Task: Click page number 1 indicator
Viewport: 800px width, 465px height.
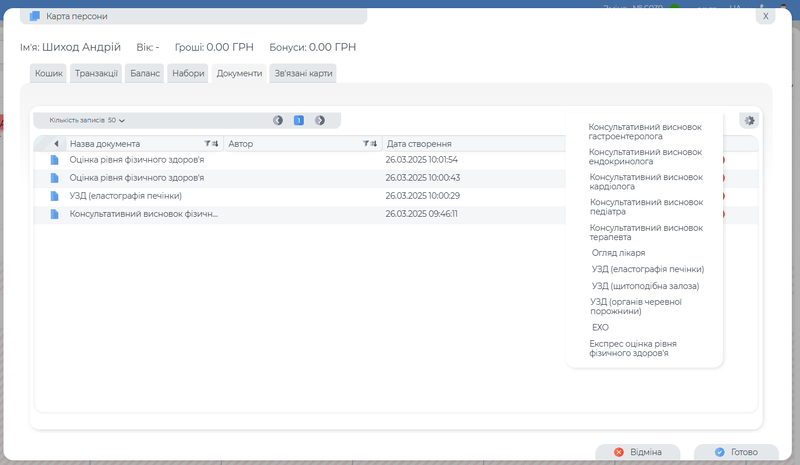Action: pos(299,120)
